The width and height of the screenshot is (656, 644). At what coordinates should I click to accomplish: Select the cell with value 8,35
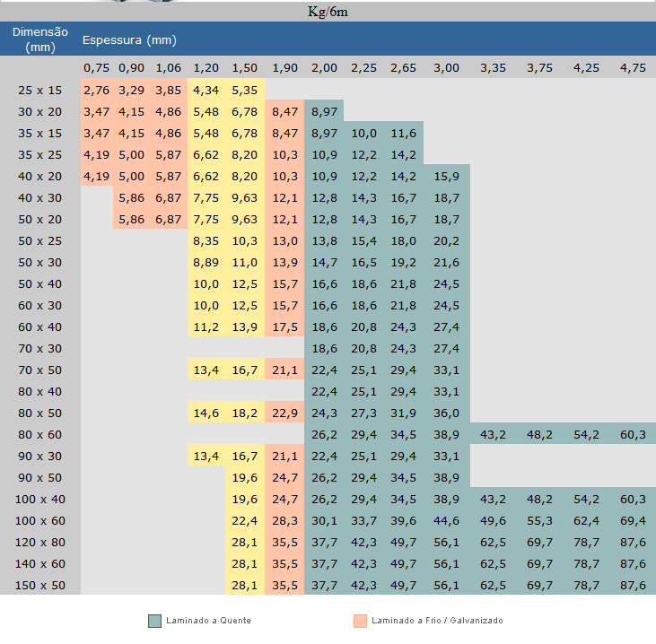click(206, 240)
